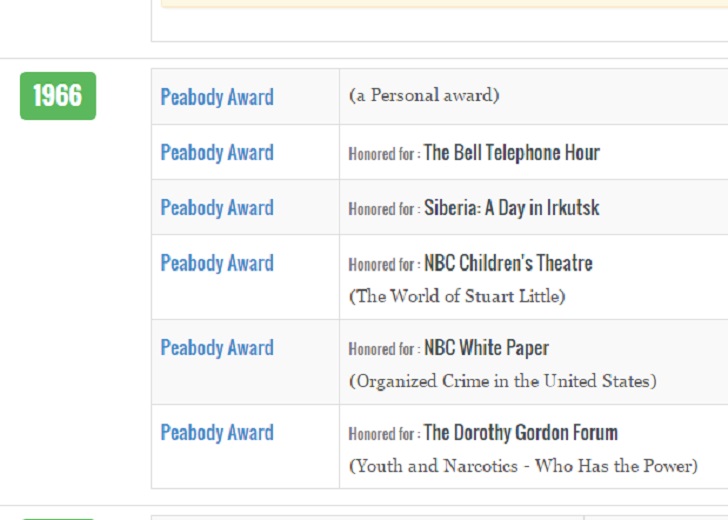Select the '(a Personal award)' text
This screenshot has width=728, height=520.
coord(424,95)
